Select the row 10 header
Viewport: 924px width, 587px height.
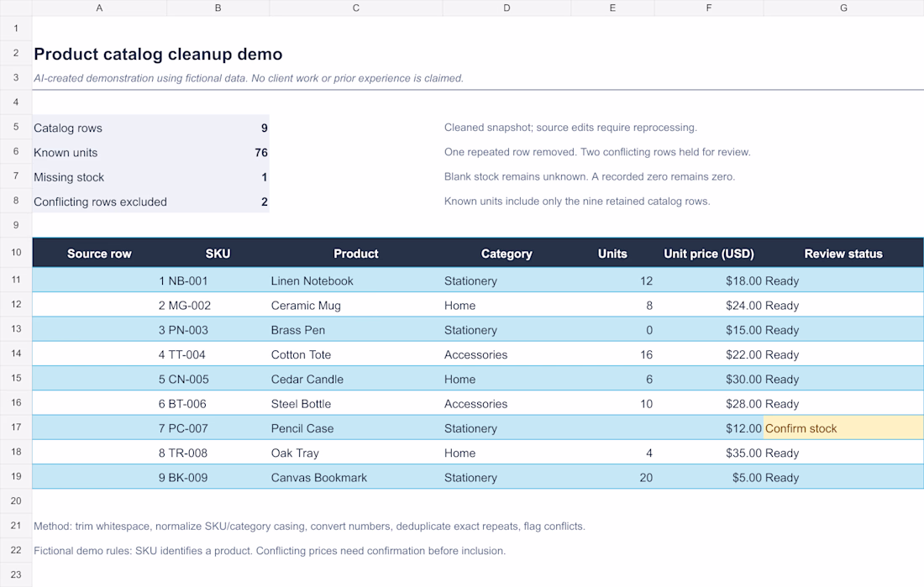pos(16,253)
